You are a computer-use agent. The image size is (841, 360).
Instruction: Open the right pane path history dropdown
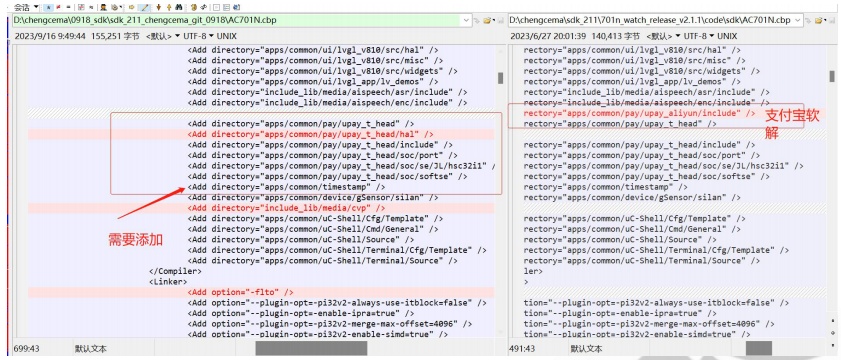[x=798, y=20]
